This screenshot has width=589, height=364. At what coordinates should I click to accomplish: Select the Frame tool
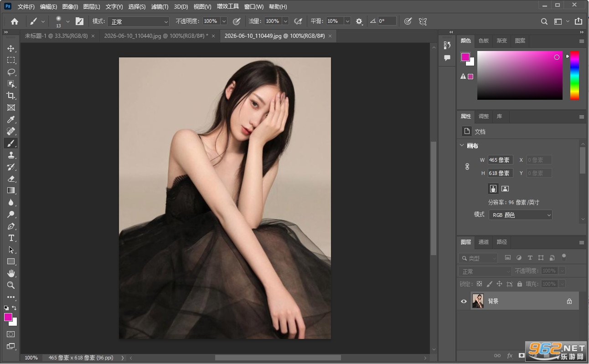tap(11, 108)
